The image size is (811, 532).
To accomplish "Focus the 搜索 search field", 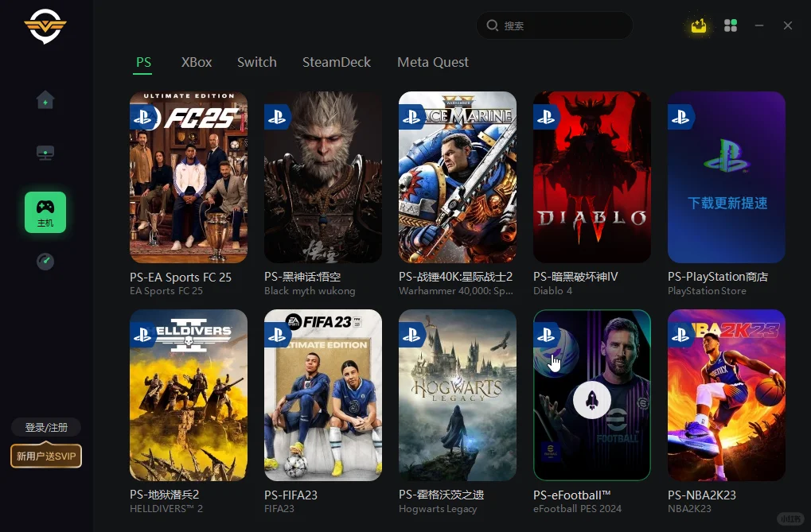I will tap(555, 25).
